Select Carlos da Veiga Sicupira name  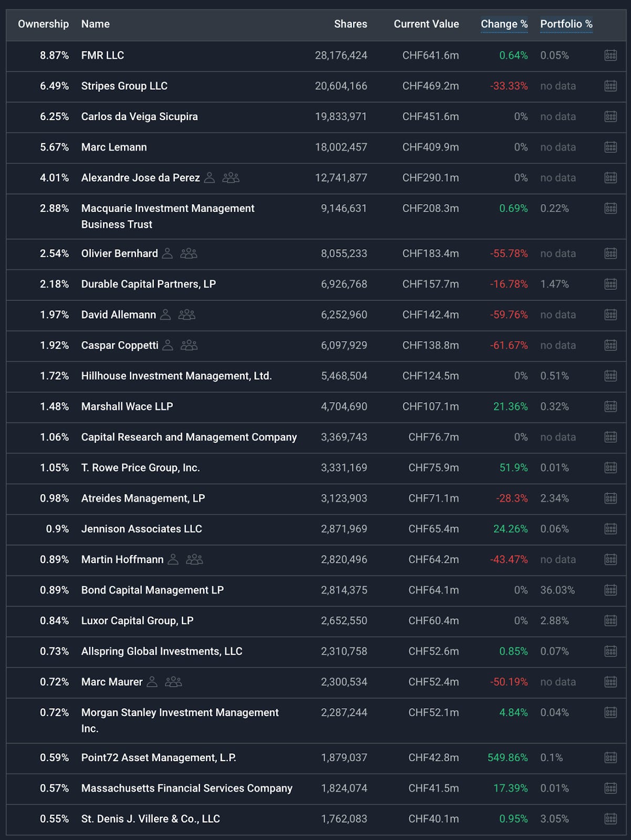click(x=140, y=117)
